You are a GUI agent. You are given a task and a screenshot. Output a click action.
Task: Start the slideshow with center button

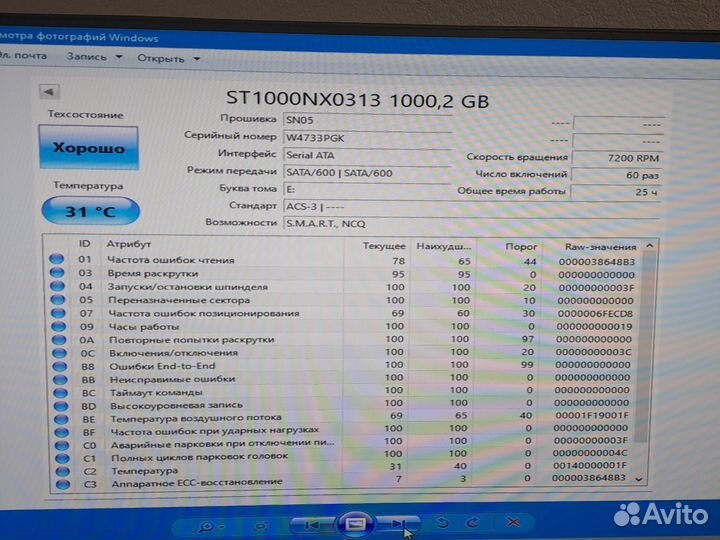[355, 523]
